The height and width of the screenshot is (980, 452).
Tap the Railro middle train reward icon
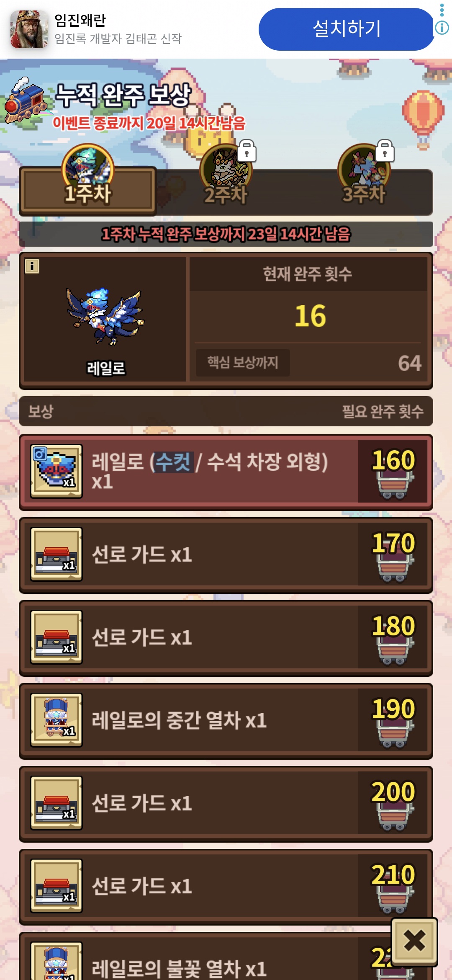(x=56, y=720)
